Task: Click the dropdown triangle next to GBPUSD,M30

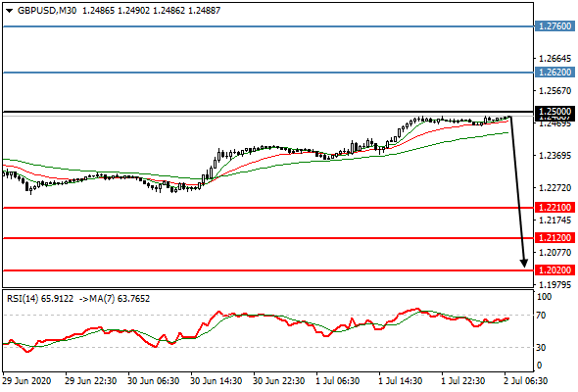Action: point(9,11)
